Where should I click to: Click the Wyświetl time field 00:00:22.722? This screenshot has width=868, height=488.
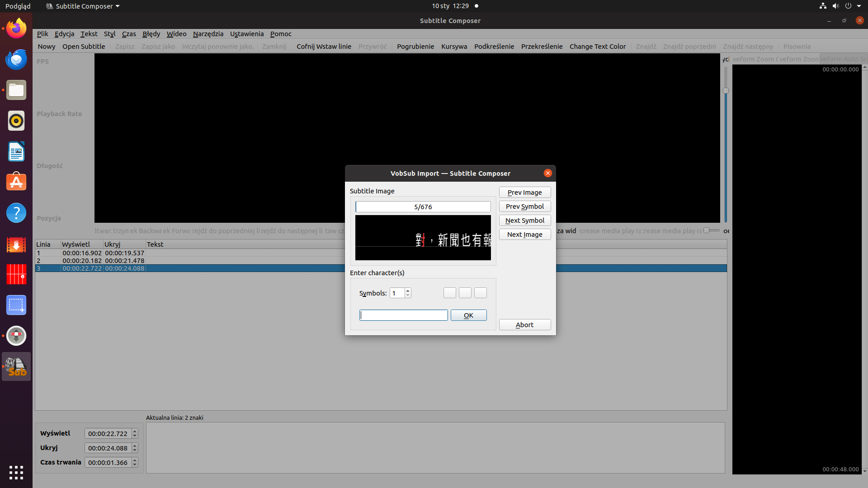coord(108,434)
